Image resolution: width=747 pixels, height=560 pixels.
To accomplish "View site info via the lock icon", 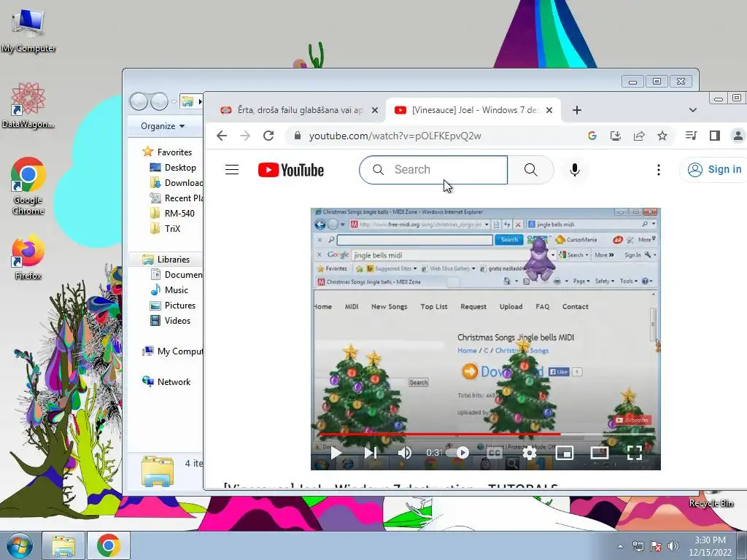I will (298, 136).
